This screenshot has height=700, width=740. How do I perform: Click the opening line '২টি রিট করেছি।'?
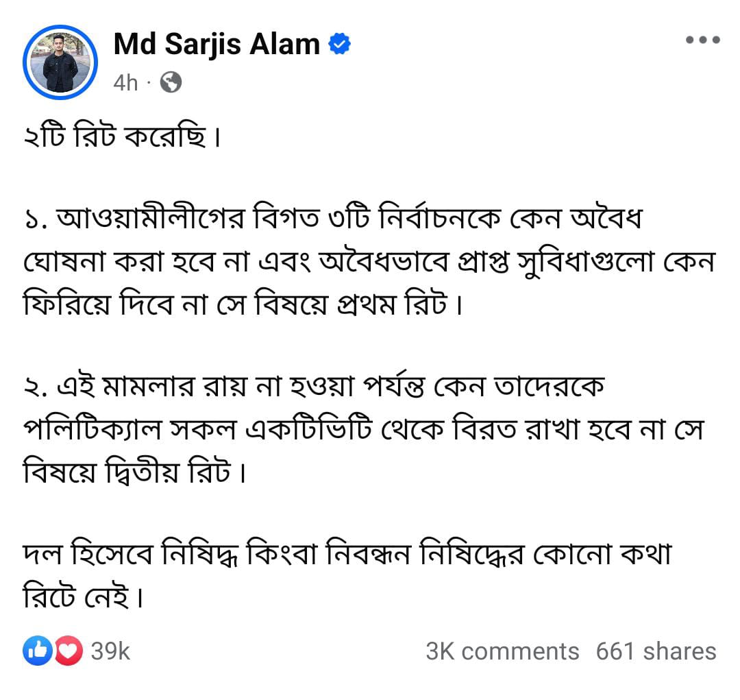tap(122, 136)
